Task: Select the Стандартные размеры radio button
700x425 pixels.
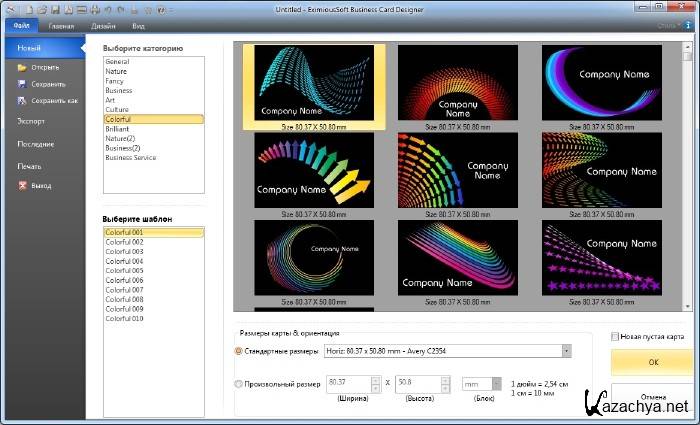Action: click(x=238, y=351)
